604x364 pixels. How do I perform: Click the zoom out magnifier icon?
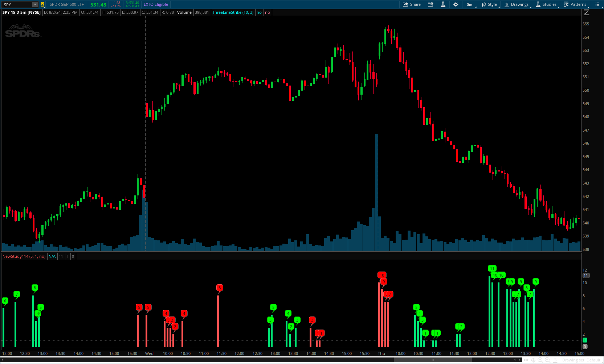[x=548, y=360]
